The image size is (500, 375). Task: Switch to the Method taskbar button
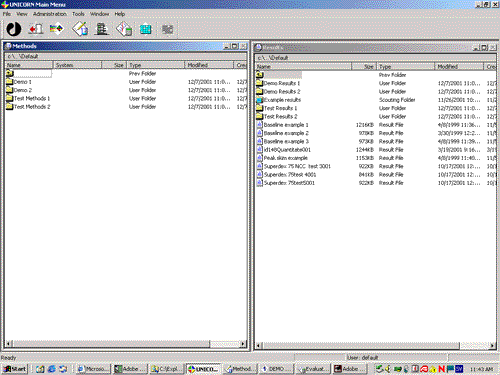(241, 369)
